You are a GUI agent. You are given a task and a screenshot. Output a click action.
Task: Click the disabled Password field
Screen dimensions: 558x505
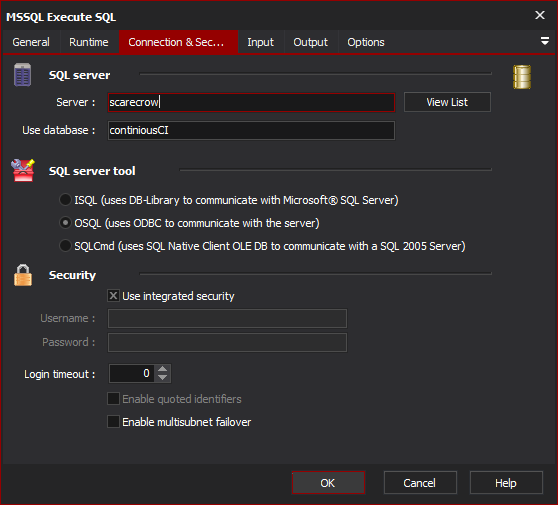click(227, 342)
